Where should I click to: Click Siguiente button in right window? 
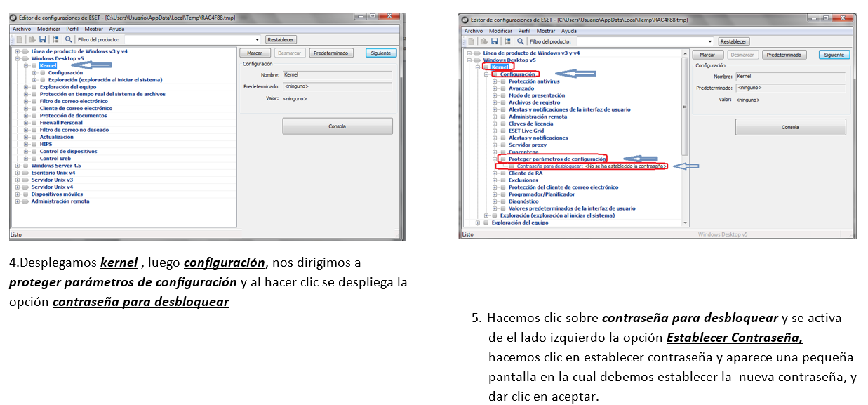tap(834, 55)
